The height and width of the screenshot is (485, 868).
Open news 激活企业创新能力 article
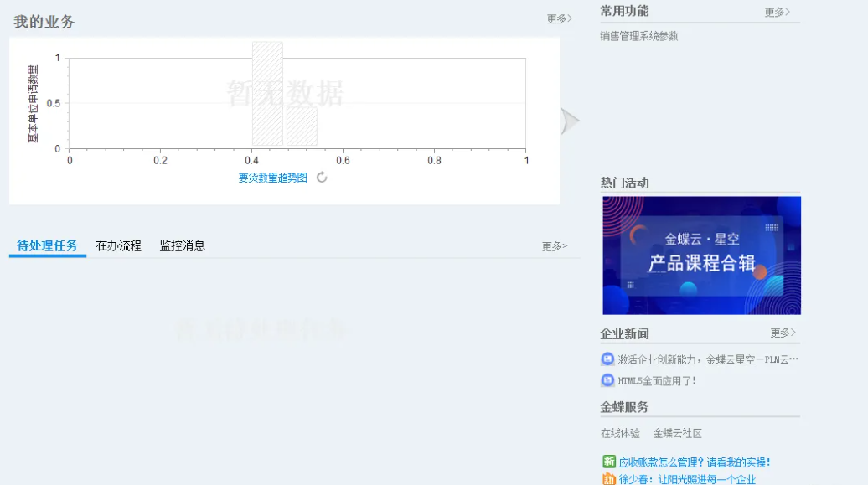pyautogui.click(x=708, y=359)
